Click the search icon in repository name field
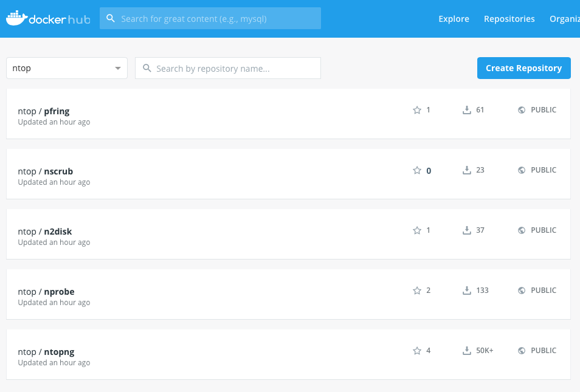580x392 pixels. pos(147,68)
